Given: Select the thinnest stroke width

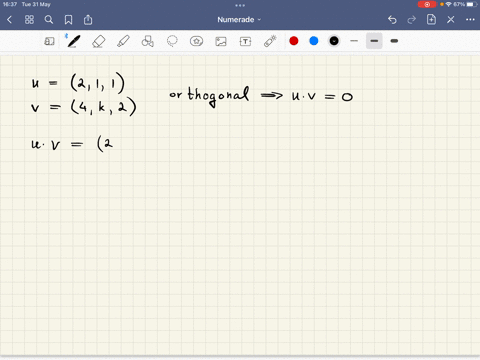Looking at the screenshot, I should tap(354, 41).
